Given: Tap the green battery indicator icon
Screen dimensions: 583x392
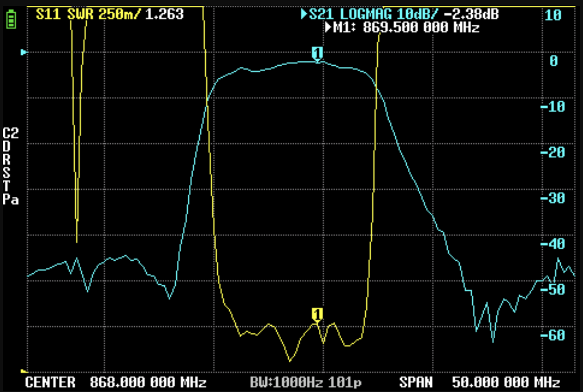Looking at the screenshot, I should (x=11, y=19).
